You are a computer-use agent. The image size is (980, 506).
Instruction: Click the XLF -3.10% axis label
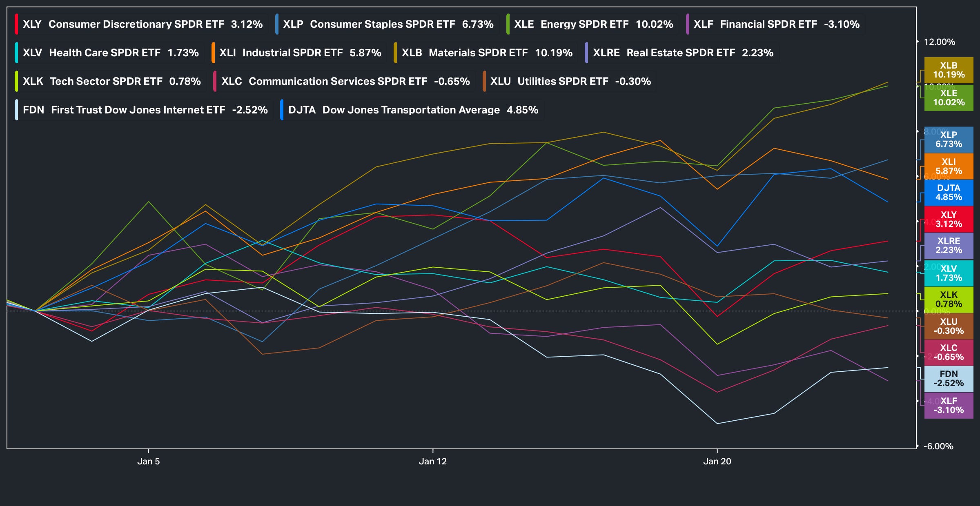point(948,406)
